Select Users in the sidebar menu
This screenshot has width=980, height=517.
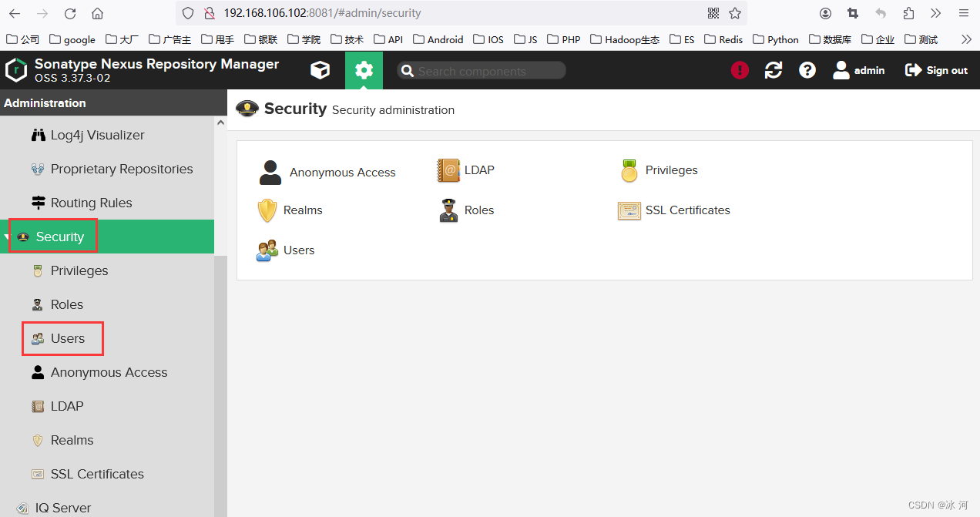click(67, 338)
